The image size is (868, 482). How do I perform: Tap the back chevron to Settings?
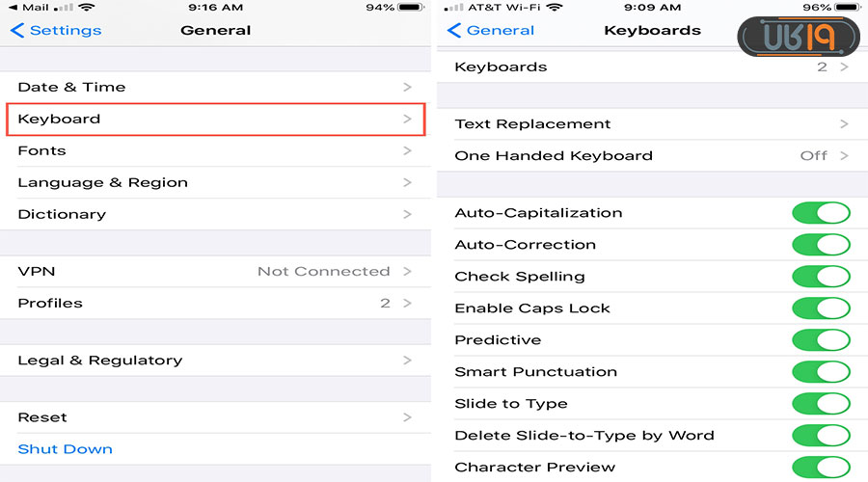(x=16, y=31)
